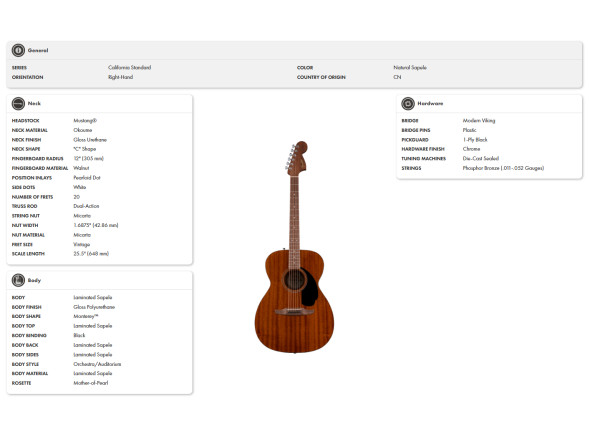590x434 pixels.
Task: Select the Phosphor Bronze strings value
Action: [x=503, y=168]
